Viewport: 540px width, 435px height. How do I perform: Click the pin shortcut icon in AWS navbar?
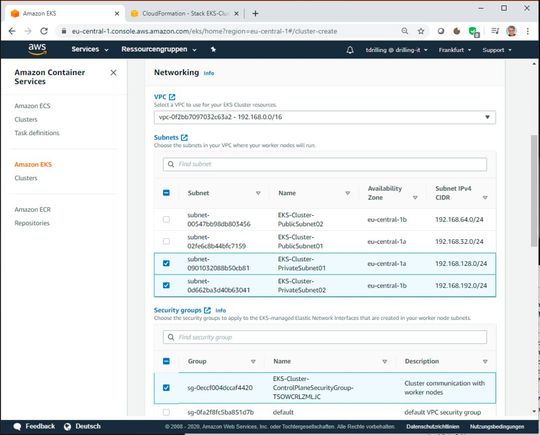point(213,50)
